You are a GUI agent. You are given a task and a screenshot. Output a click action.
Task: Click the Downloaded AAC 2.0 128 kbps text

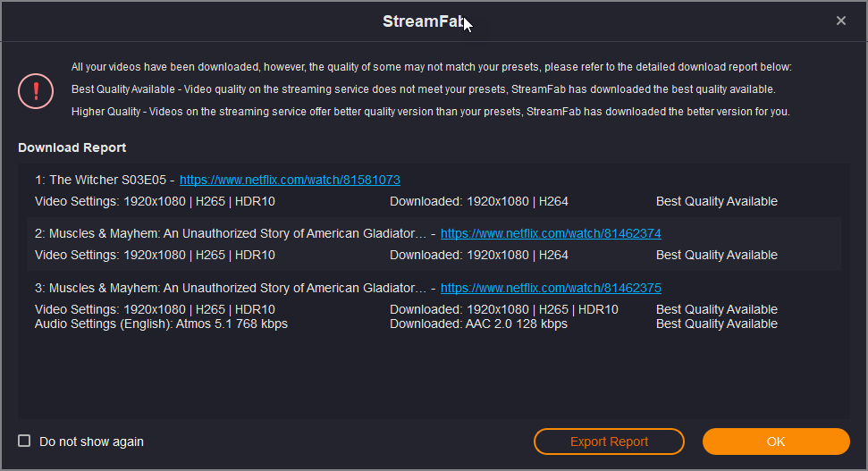[478, 324]
